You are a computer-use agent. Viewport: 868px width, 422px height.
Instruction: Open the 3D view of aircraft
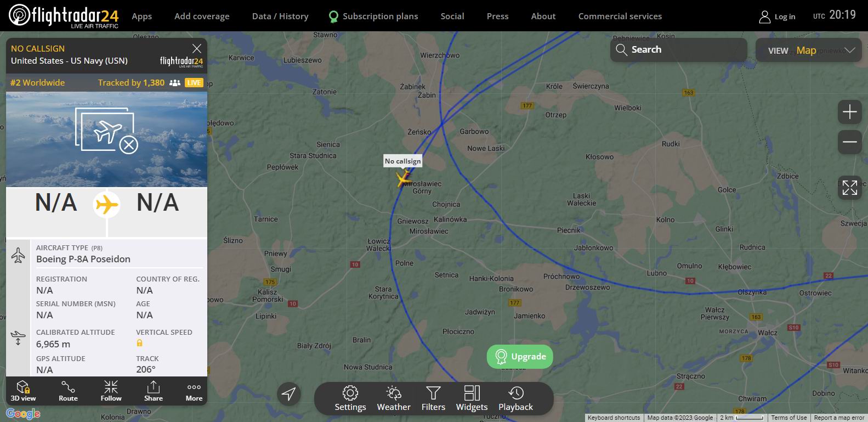(23, 391)
